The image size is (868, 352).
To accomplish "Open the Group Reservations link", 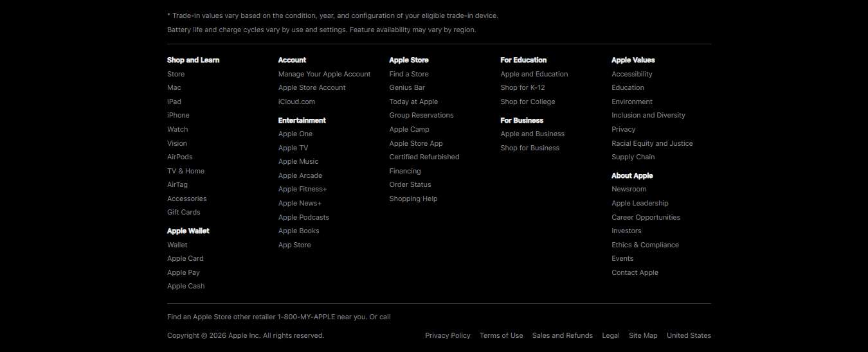I will click(x=421, y=115).
